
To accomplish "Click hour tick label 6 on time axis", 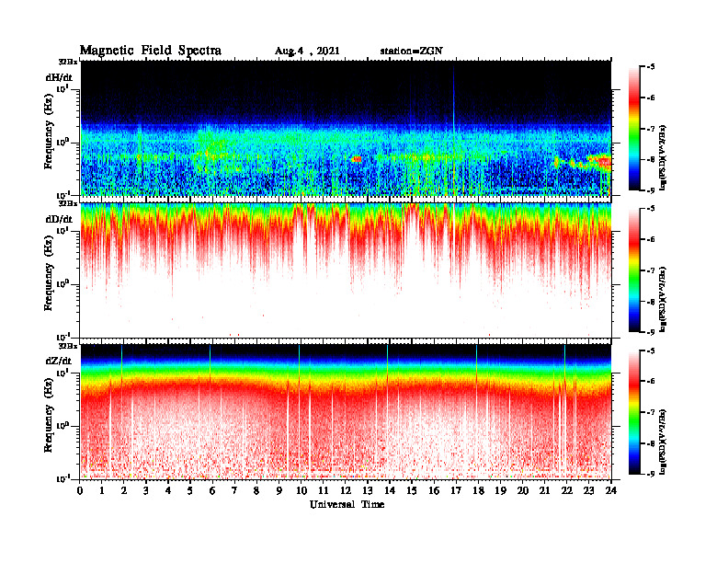I will [212, 490].
